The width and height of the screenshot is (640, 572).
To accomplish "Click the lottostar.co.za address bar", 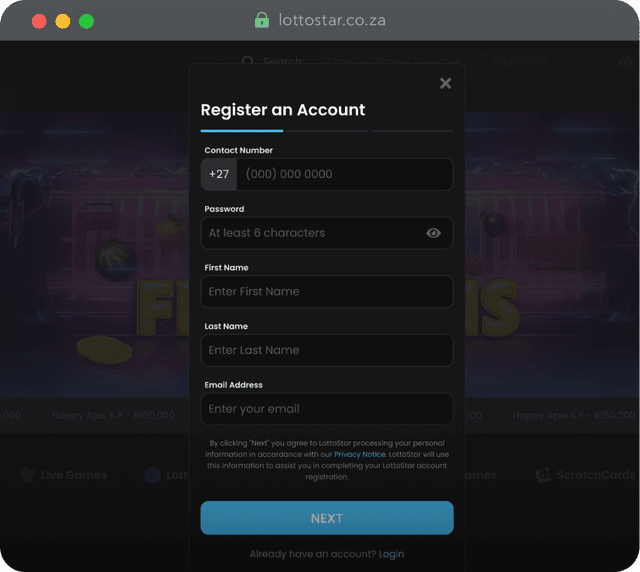I will coord(330,20).
